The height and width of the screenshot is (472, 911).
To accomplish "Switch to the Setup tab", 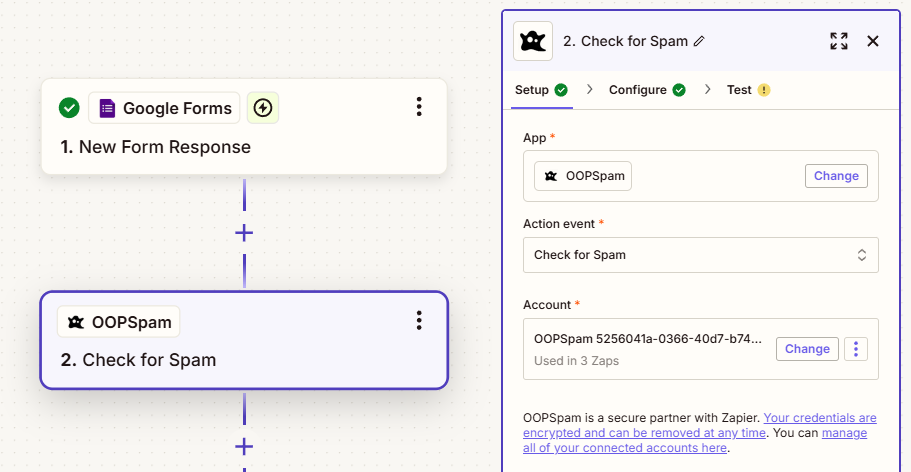I will tap(541, 90).
